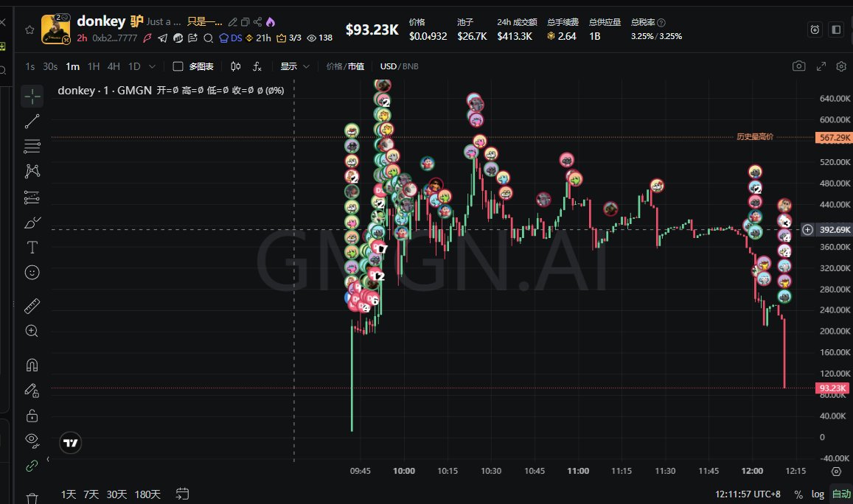Select the 4H timeframe
Viewport: 853px width, 504px height.
[114, 66]
